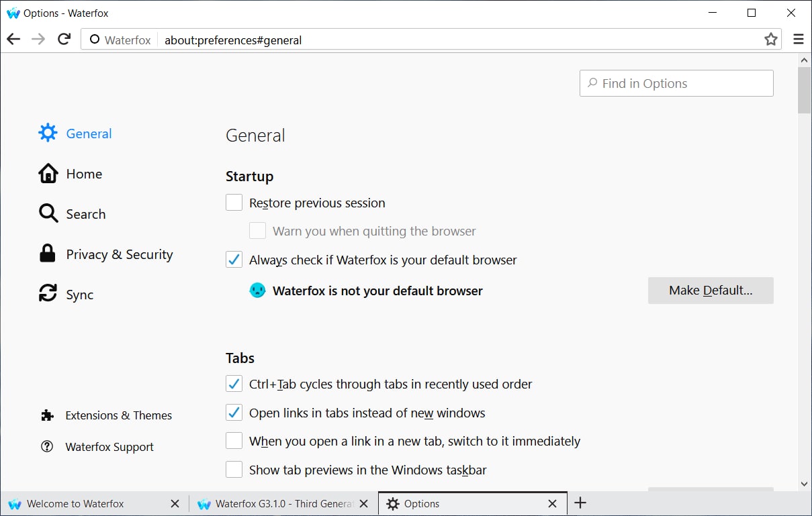Click the Find in Options search field
The image size is (812, 516).
[676, 83]
